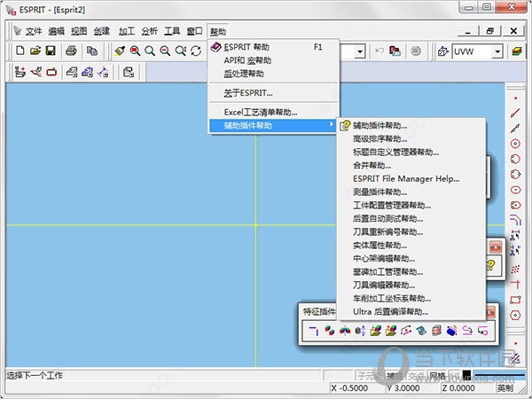This screenshot has width=532, height=399.
Task: Toggle the 子元素 sub-element mode in the status bar
Action: tap(370, 376)
